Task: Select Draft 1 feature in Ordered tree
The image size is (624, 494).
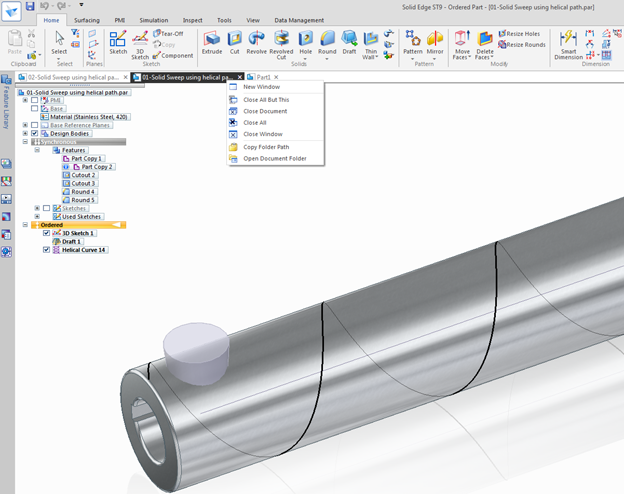Action: (x=68, y=242)
